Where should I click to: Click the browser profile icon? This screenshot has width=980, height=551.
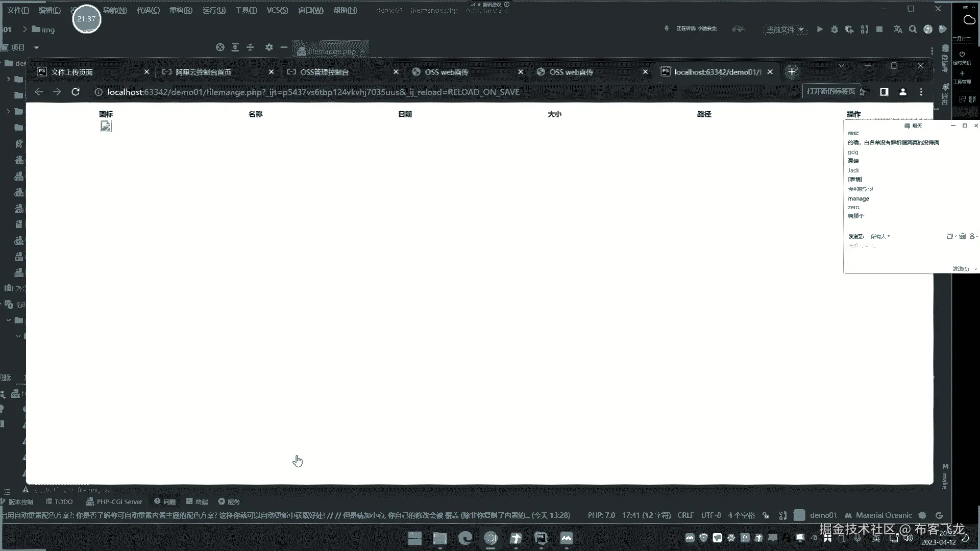coord(902,92)
